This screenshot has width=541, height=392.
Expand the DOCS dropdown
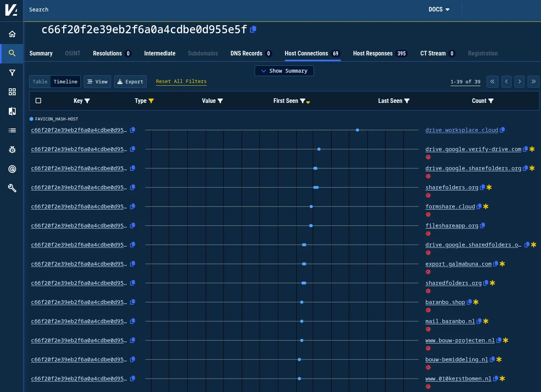click(x=439, y=10)
